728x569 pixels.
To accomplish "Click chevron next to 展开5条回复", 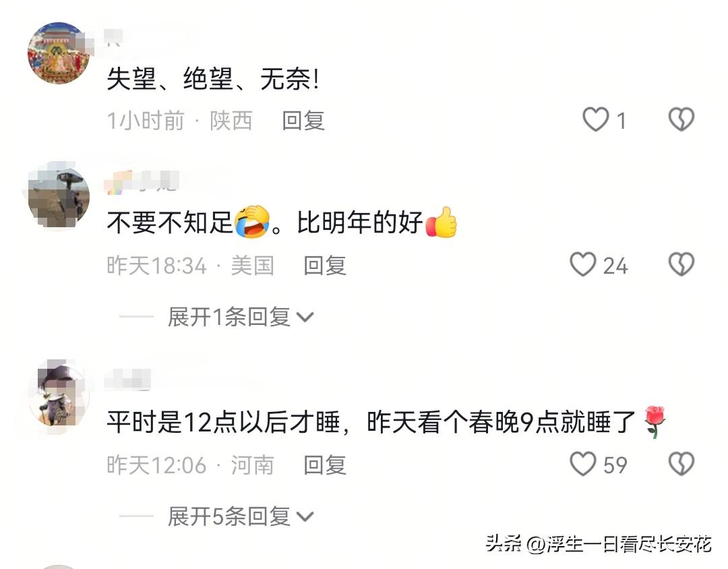I will click(305, 517).
